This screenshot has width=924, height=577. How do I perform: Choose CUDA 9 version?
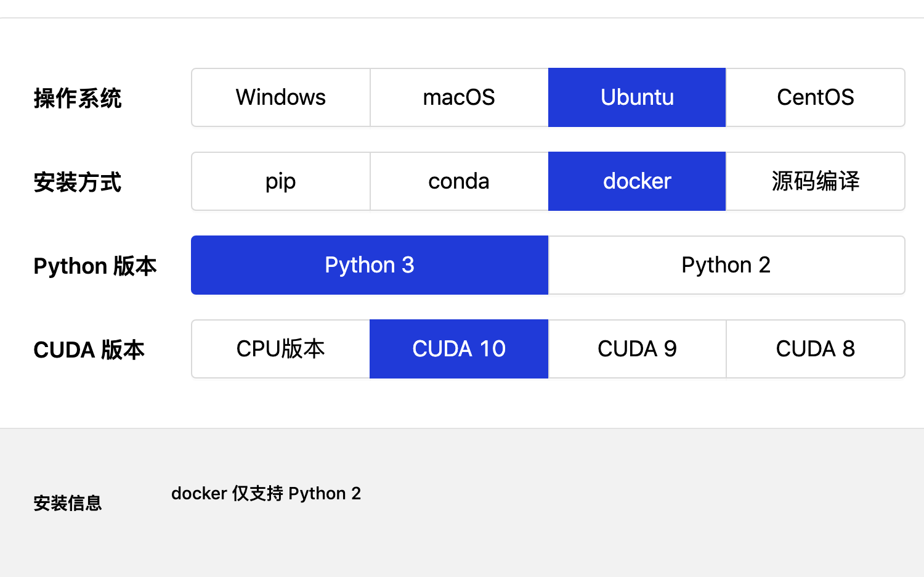point(637,348)
